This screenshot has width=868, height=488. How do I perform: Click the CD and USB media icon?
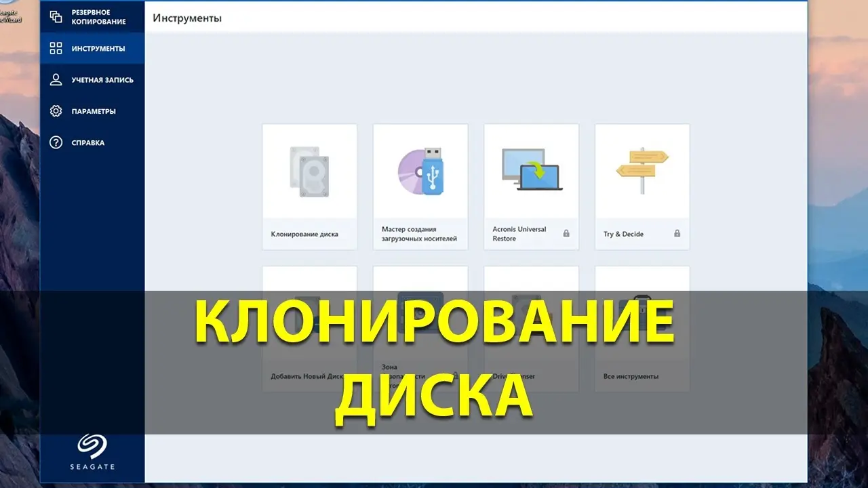pos(420,171)
